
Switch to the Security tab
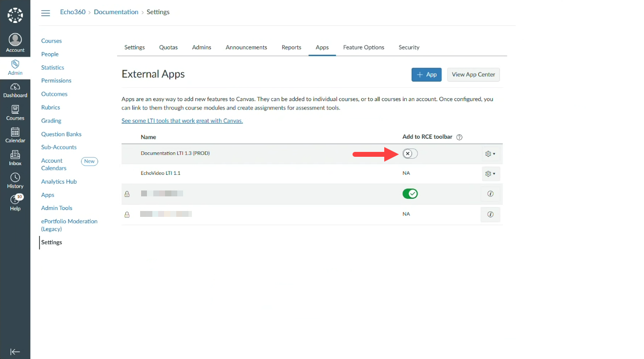pos(409,47)
